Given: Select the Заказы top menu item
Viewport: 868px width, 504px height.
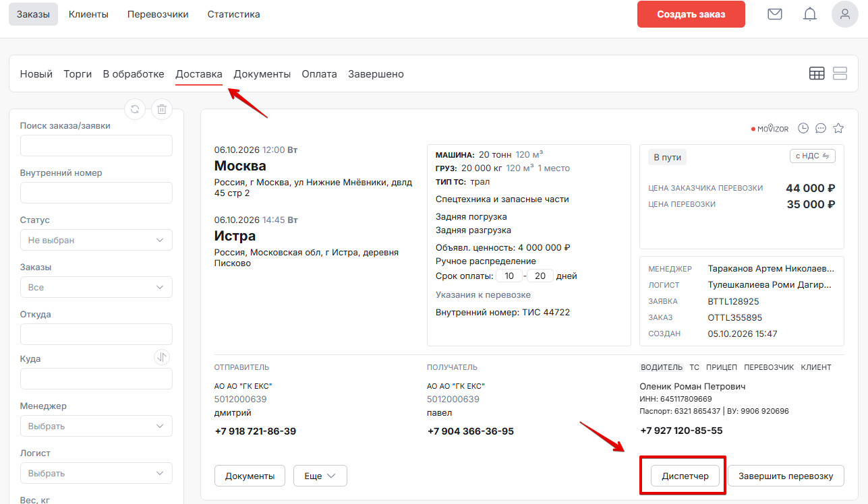Looking at the screenshot, I should point(33,14).
